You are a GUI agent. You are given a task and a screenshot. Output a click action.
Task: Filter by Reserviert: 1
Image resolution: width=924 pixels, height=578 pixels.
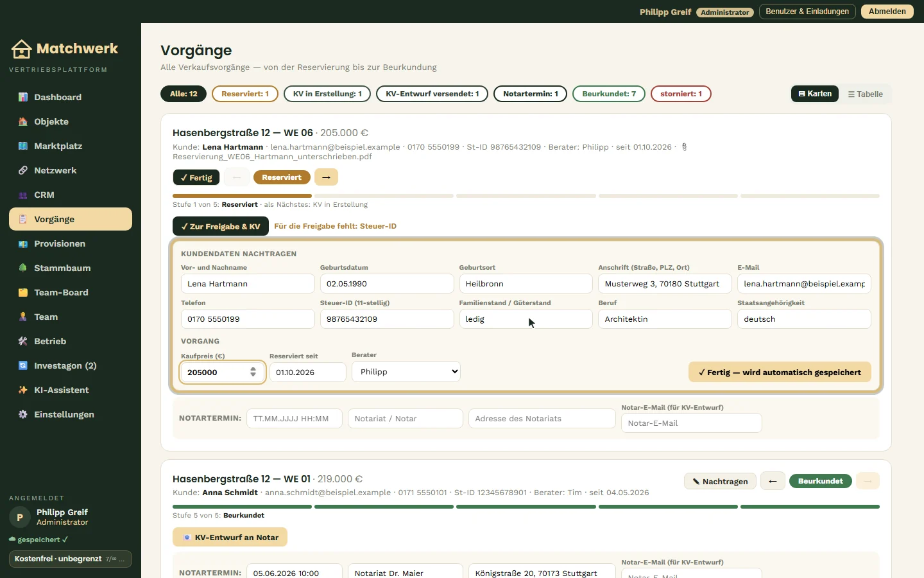pos(245,94)
